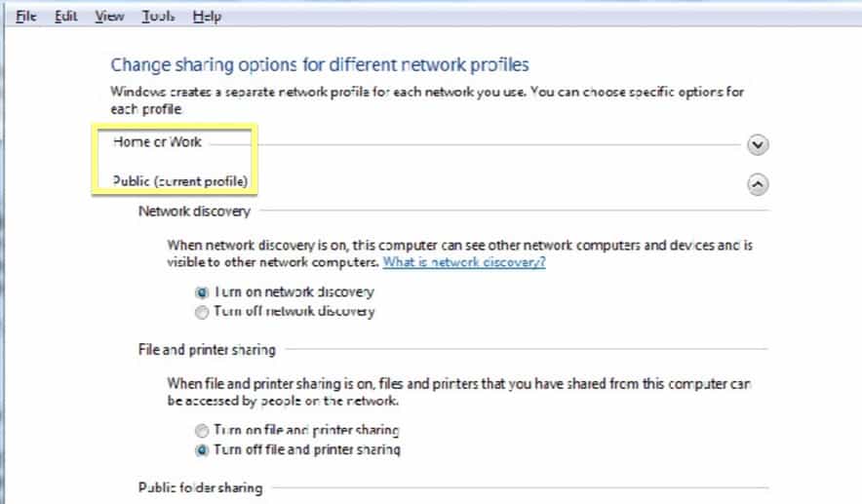This screenshot has height=504, width=862.
Task: Open the Edit menu
Action: pos(65,17)
